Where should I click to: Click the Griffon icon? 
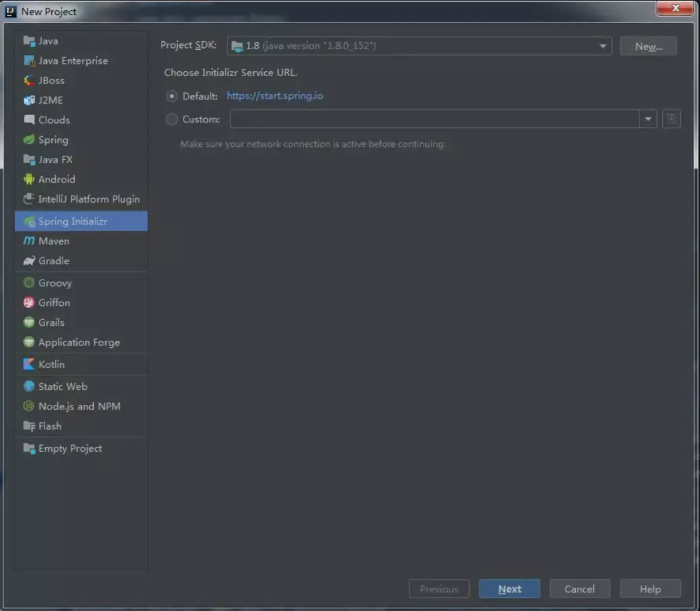point(29,303)
